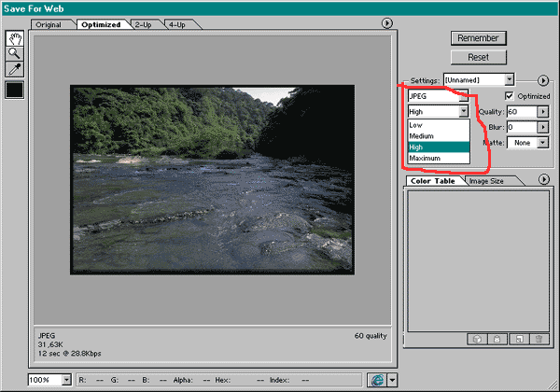The image size is (560, 392).
Task: Select the Zoom tool
Action: click(15, 53)
